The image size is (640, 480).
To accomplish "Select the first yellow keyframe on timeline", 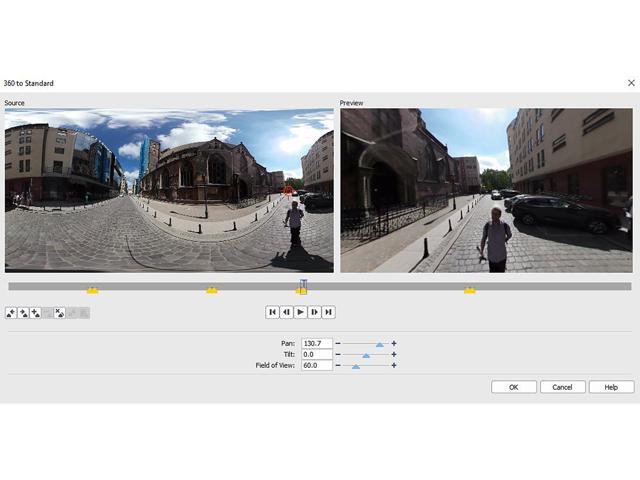I will (x=92, y=290).
